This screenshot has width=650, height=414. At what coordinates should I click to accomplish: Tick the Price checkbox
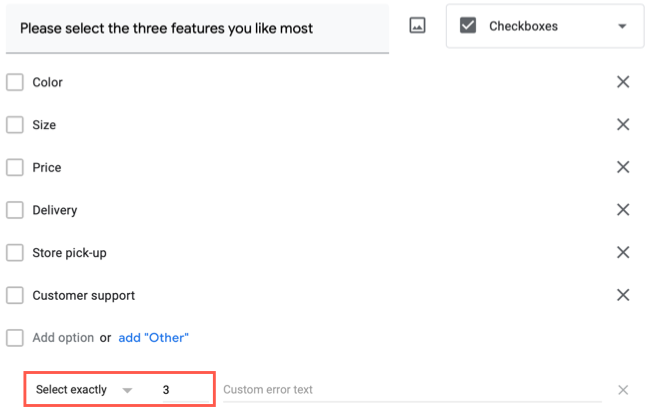pyautogui.click(x=15, y=167)
